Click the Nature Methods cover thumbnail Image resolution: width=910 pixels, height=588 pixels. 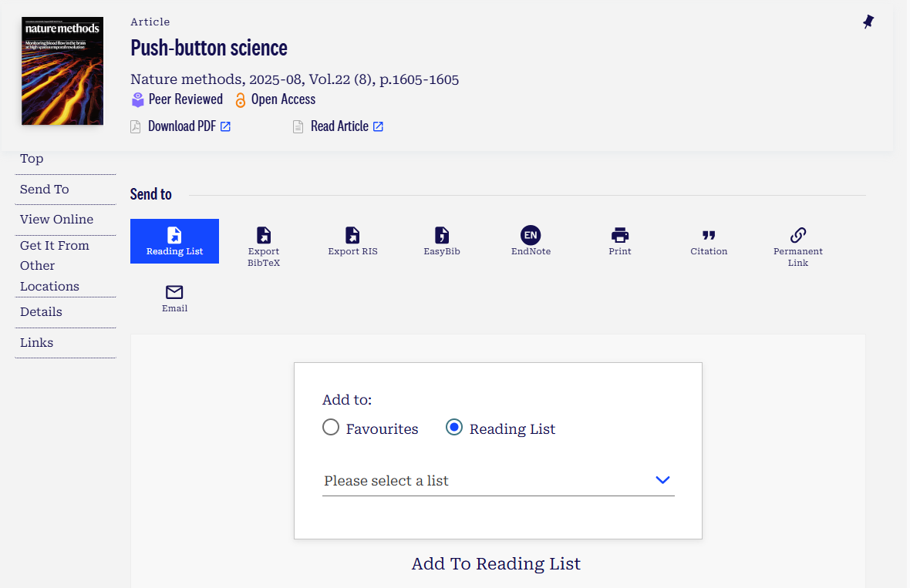[x=62, y=71]
